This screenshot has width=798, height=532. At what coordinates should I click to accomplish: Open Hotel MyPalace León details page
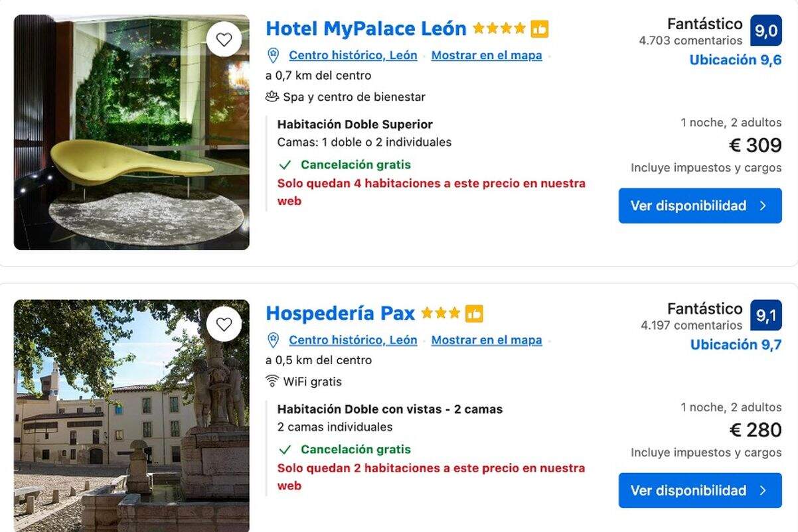point(364,29)
